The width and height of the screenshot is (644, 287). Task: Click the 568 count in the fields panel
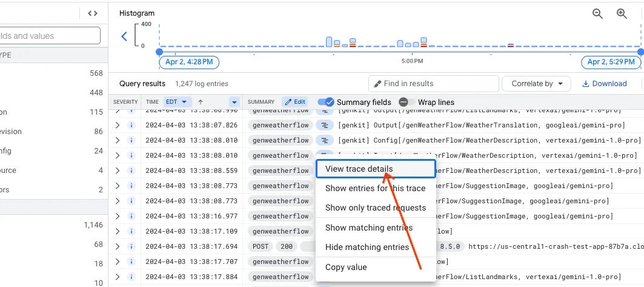click(96, 73)
